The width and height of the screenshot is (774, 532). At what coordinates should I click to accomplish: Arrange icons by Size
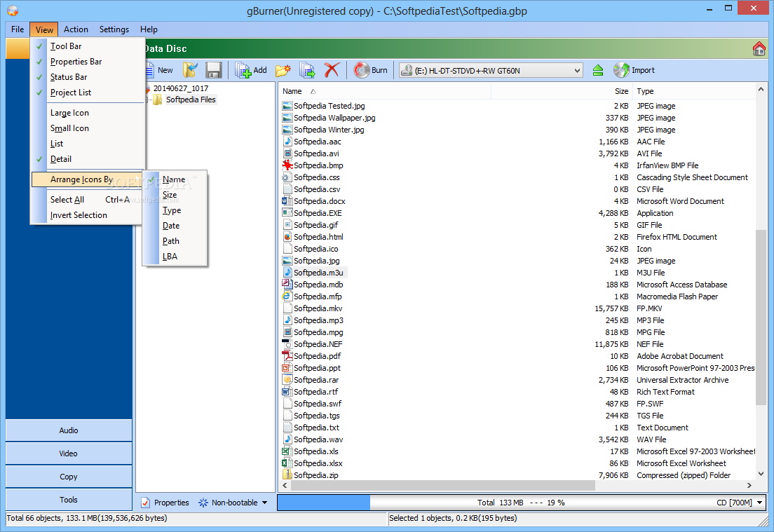click(x=175, y=195)
